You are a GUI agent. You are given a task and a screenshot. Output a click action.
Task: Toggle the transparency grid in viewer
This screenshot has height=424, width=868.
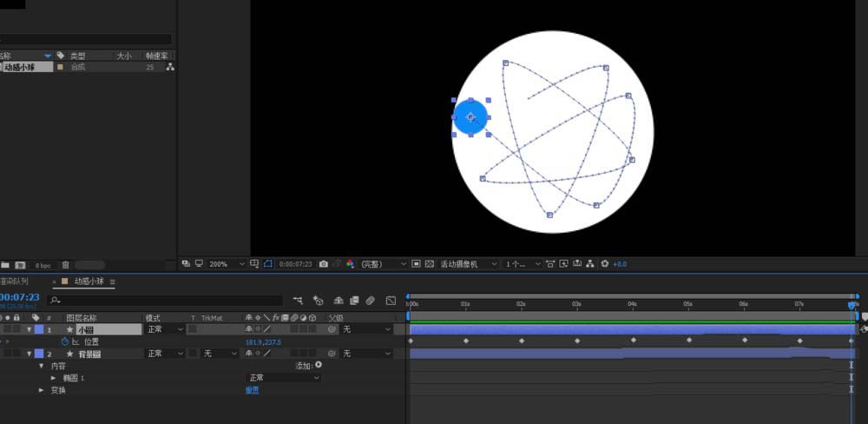pyautogui.click(x=430, y=264)
